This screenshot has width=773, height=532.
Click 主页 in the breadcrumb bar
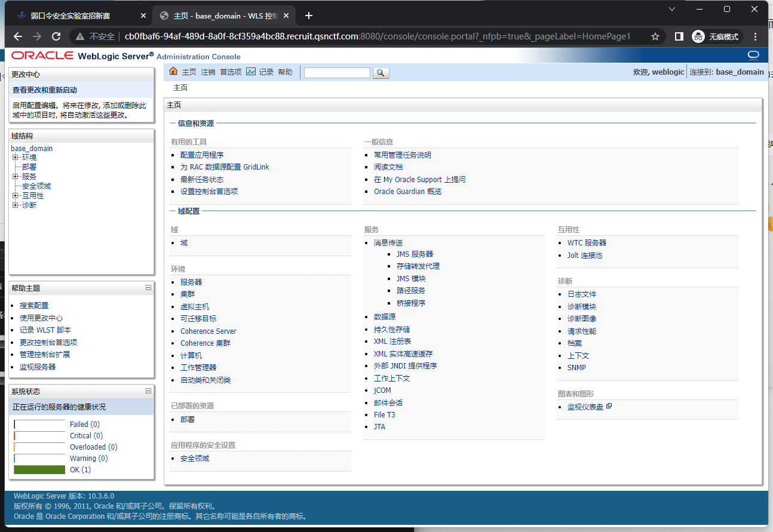[180, 88]
